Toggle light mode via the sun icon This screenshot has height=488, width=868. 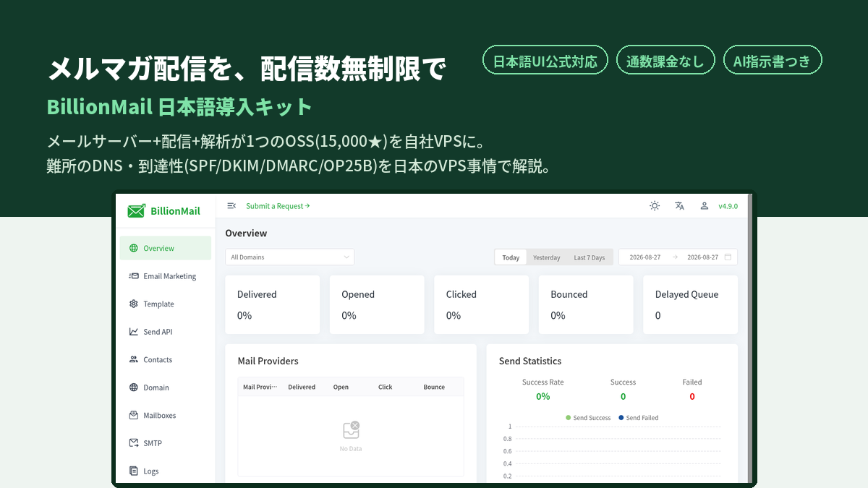pyautogui.click(x=655, y=206)
